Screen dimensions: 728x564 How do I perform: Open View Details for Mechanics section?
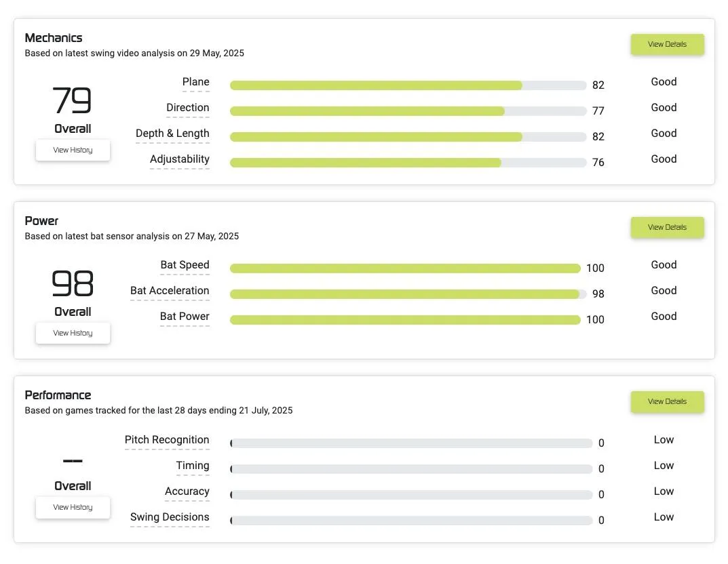click(x=667, y=45)
